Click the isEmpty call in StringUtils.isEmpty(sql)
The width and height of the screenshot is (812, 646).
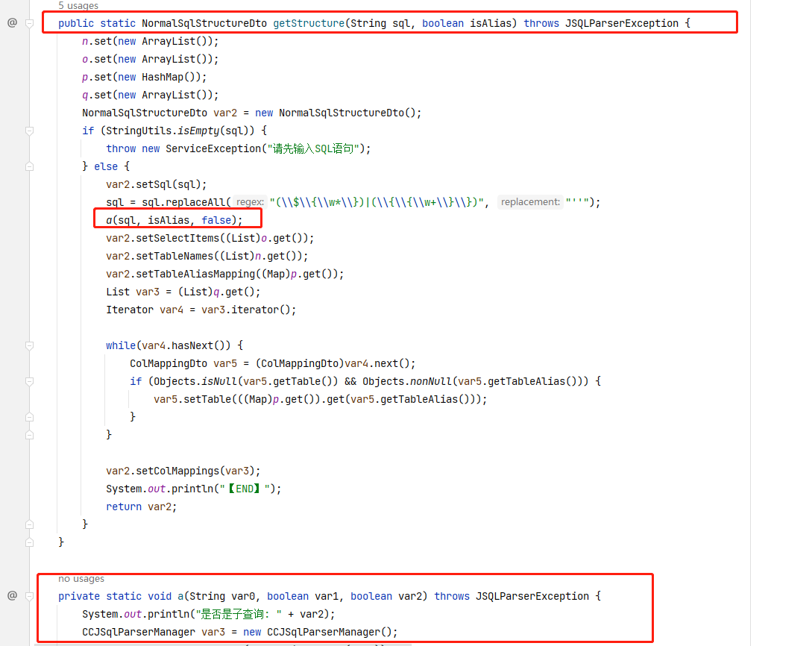point(198,131)
